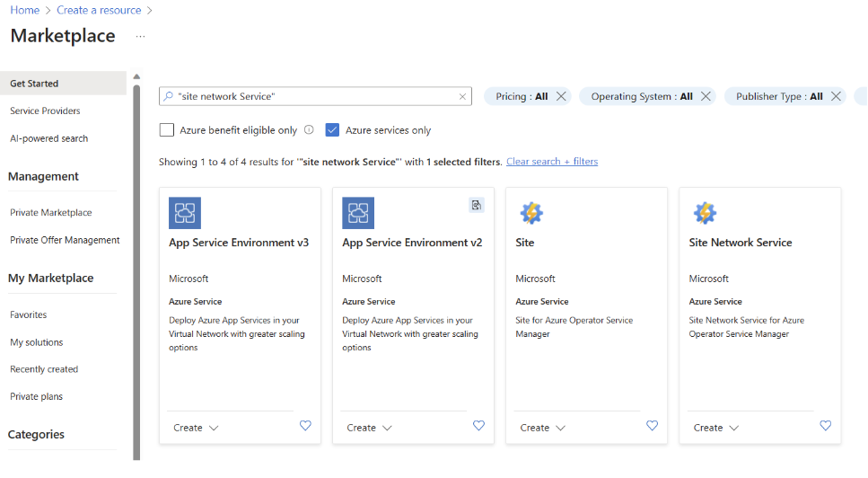Click the heart icon on Site card
The width and height of the screenshot is (868, 478).
point(653,426)
